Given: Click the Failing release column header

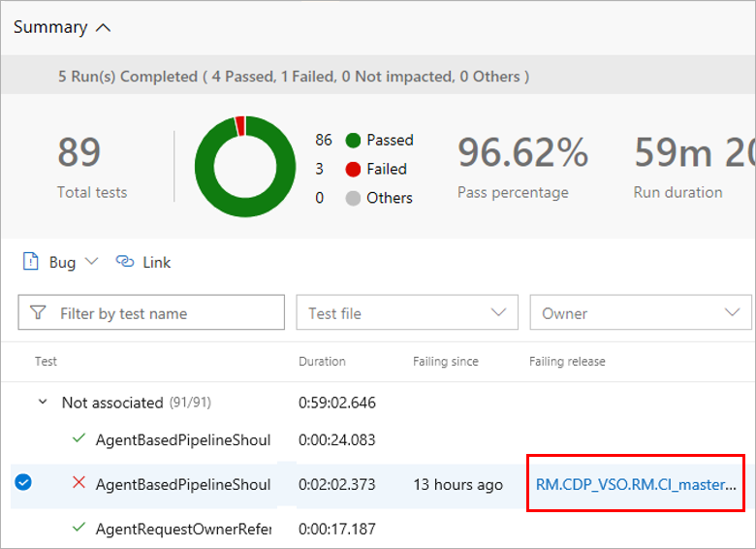Looking at the screenshot, I should click(x=567, y=362).
